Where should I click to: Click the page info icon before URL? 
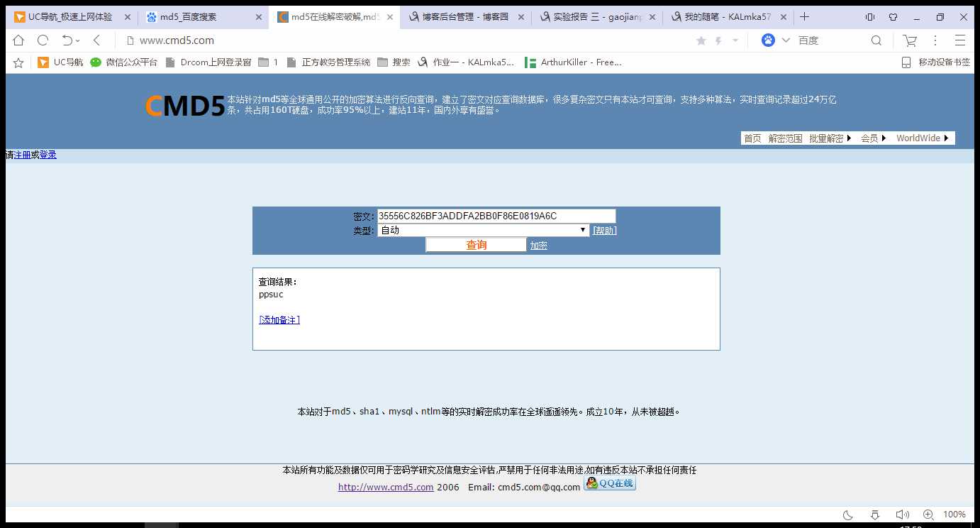click(x=130, y=40)
